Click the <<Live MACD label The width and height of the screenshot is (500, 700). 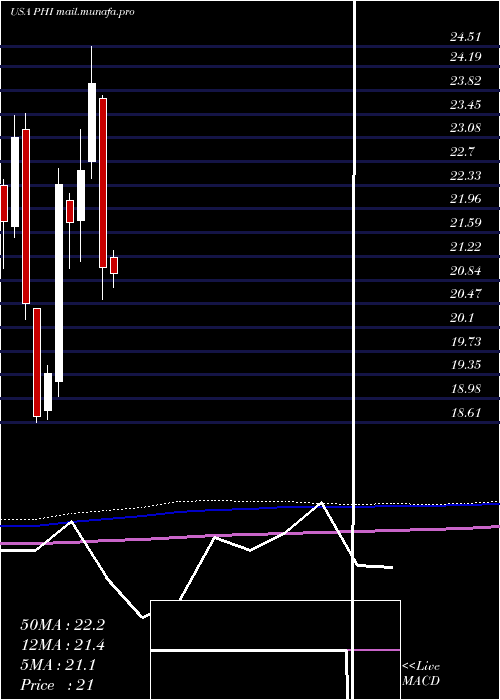tap(421, 674)
